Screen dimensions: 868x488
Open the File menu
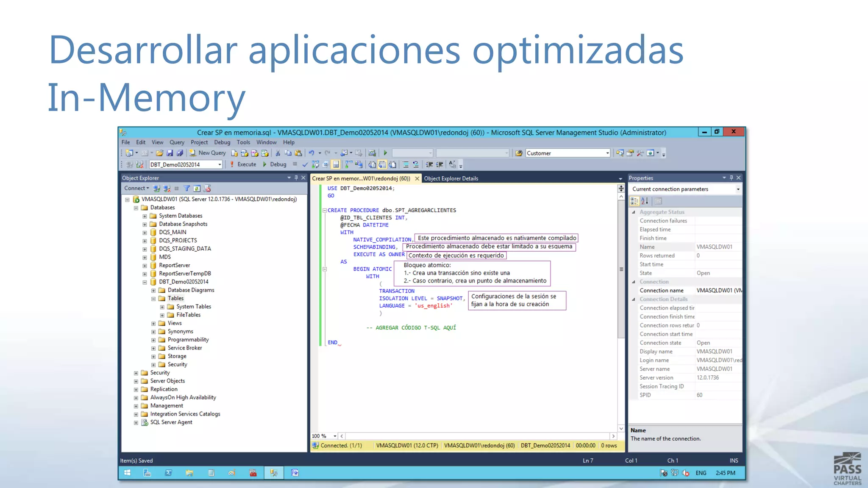tap(126, 142)
